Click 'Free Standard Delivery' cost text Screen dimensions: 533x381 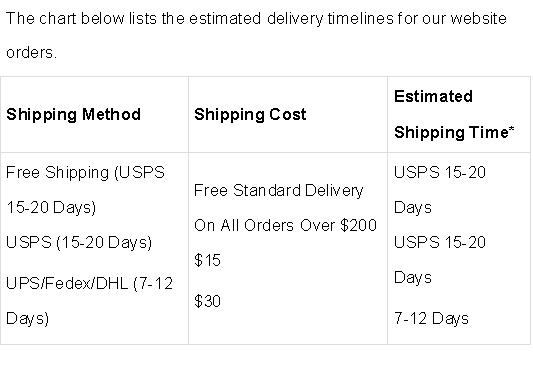click(x=279, y=190)
